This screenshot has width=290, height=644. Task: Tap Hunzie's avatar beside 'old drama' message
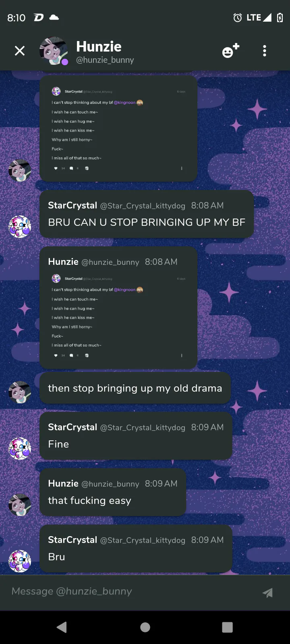[x=20, y=392]
